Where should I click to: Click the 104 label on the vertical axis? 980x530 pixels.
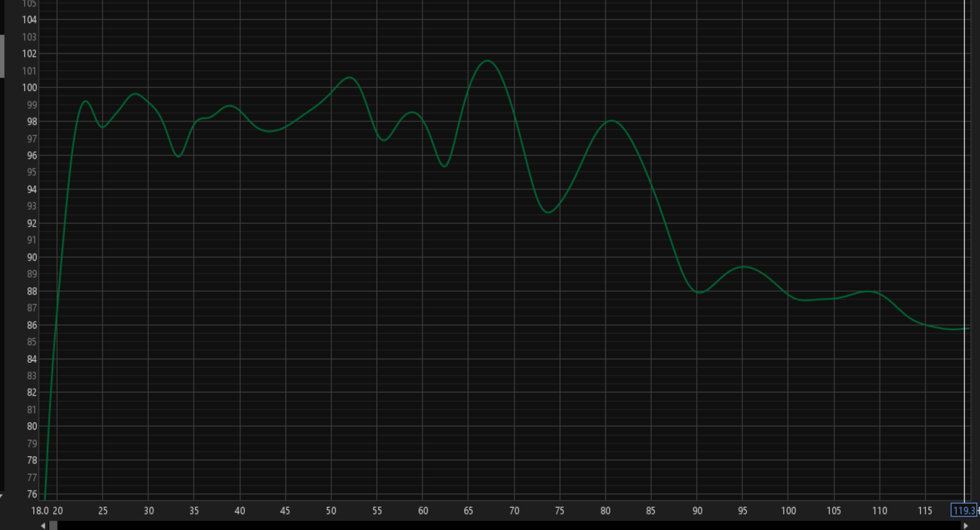pos(29,20)
